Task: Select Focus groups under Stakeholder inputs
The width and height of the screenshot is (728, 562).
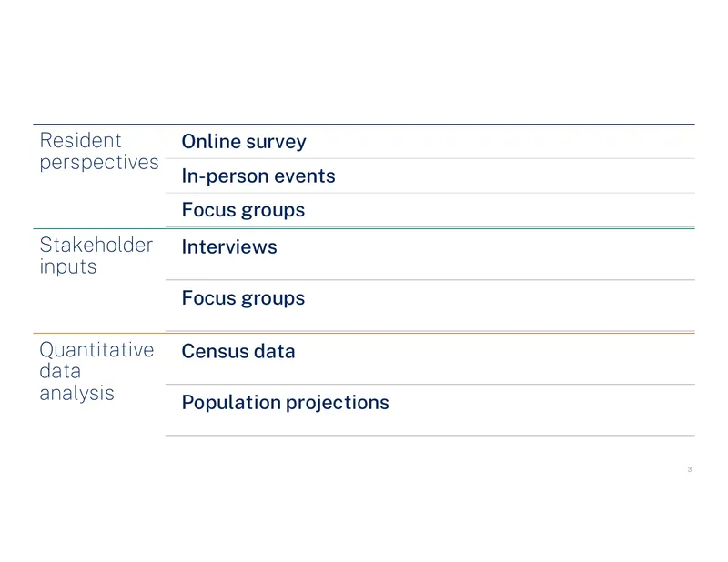Action: pos(243,298)
